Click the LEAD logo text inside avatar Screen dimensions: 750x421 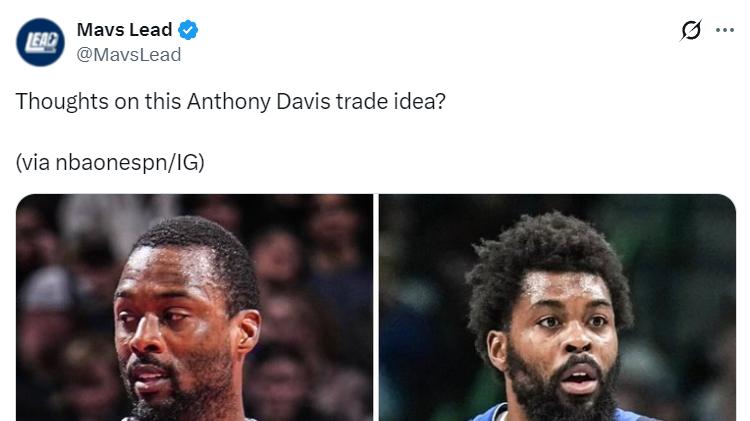40,42
